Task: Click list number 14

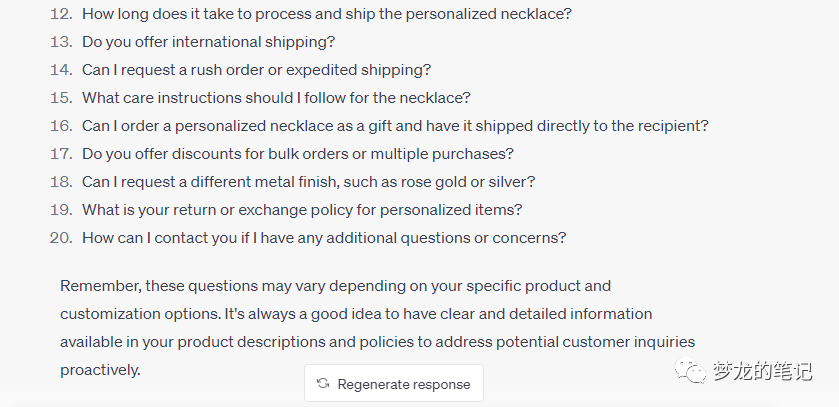Action: tap(61, 70)
